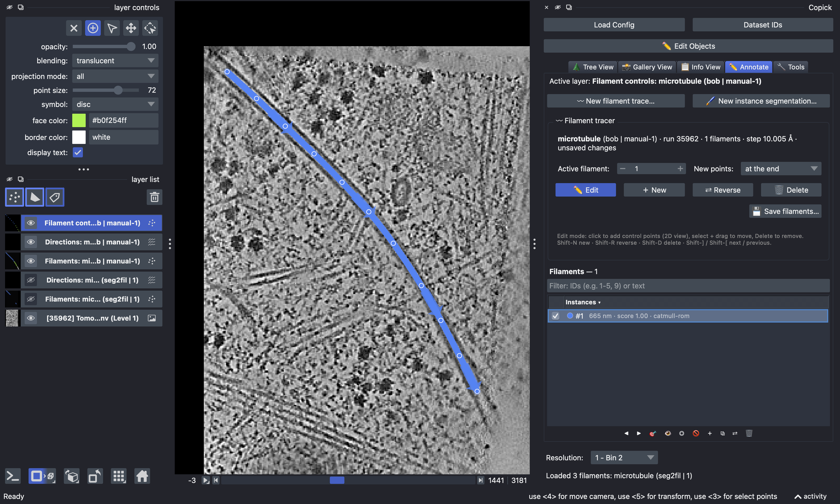Activate the transform layer tool

[x=150, y=28]
